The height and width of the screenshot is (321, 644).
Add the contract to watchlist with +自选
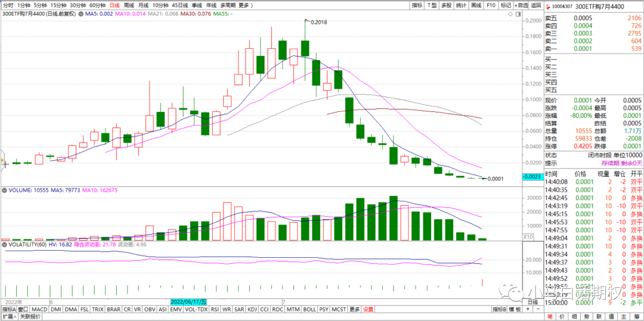pyautogui.click(x=522, y=5)
